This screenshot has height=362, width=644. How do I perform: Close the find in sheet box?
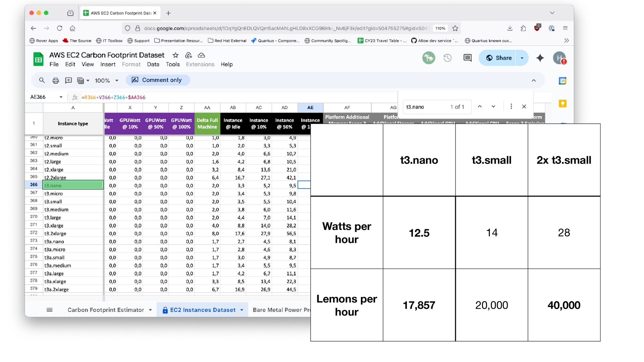point(524,107)
